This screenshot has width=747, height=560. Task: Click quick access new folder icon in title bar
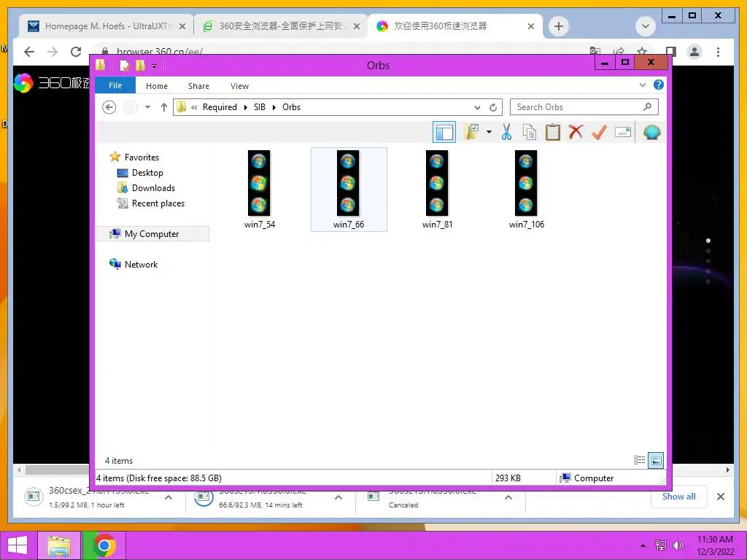pyautogui.click(x=140, y=66)
